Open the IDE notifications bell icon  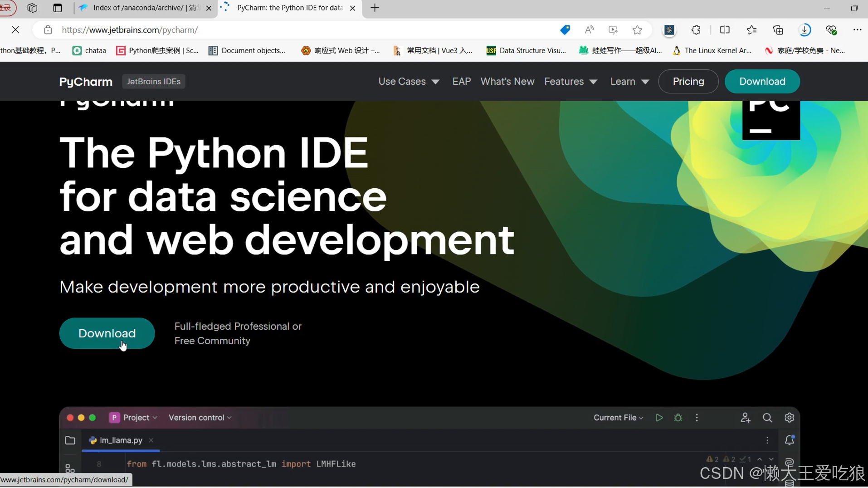pyautogui.click(x=790, y=440)
